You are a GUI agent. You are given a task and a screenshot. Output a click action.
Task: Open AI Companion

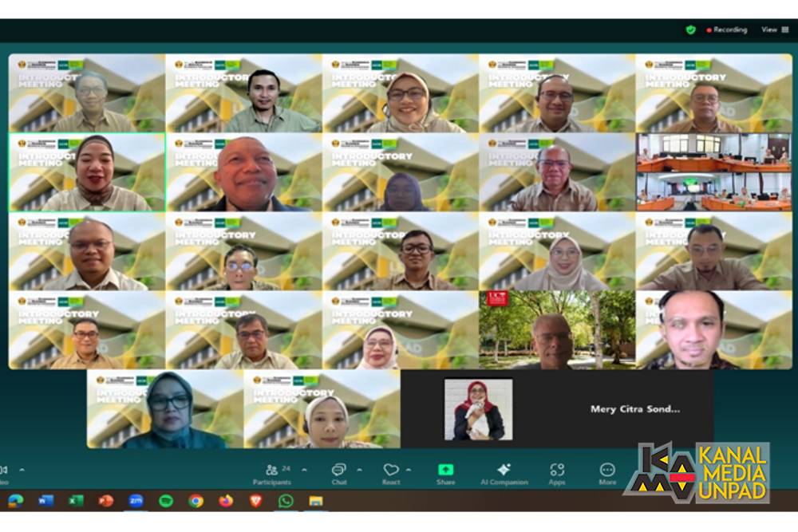[x=504, y=472]
